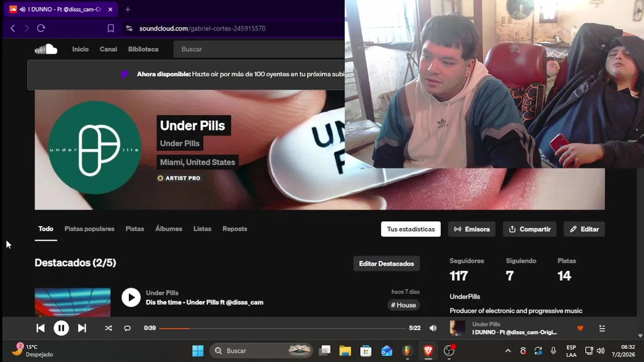Screen dimensions: 644x362
Task: Skip to previous track
Action: 41,328
